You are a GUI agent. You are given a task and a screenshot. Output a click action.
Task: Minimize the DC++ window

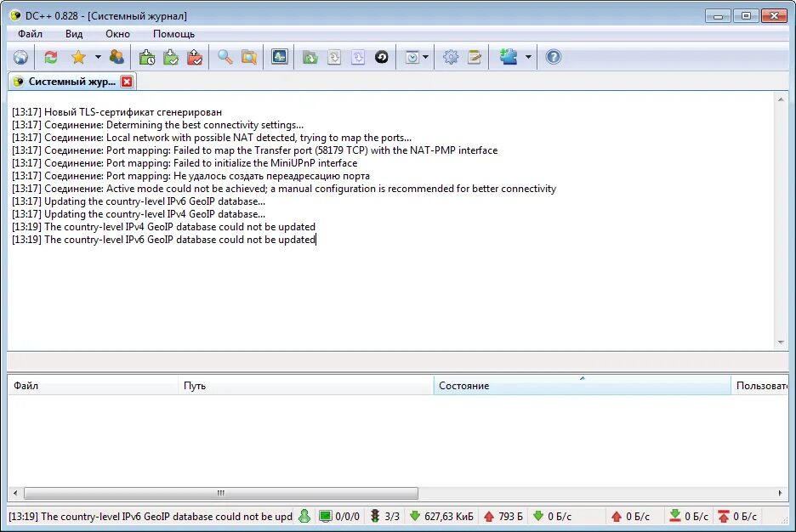coord(718,15)
